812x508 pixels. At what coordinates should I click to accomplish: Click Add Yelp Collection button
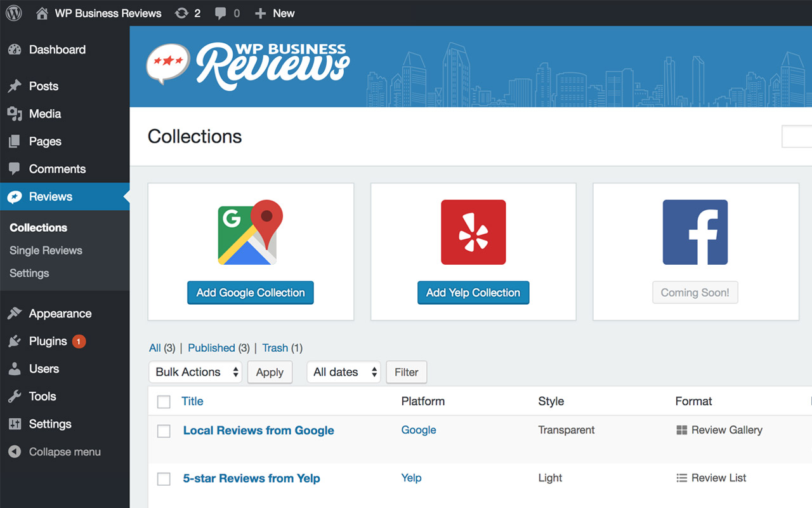[x=473, y=293]
